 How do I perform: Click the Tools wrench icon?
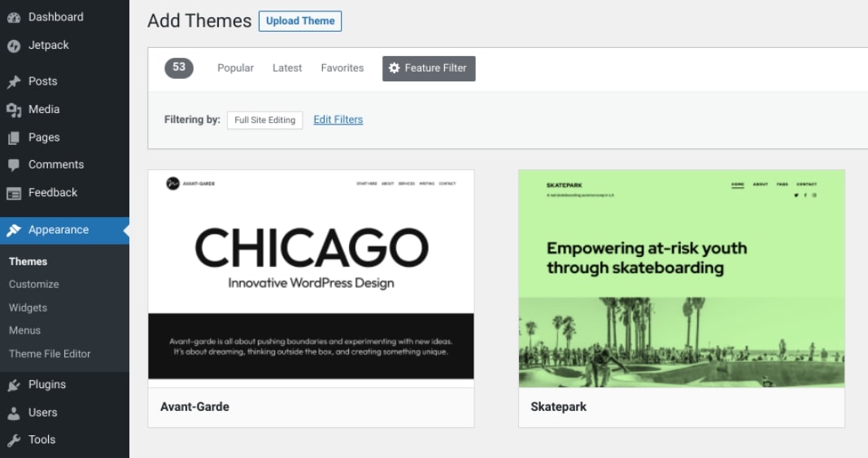tap(14, 440)
